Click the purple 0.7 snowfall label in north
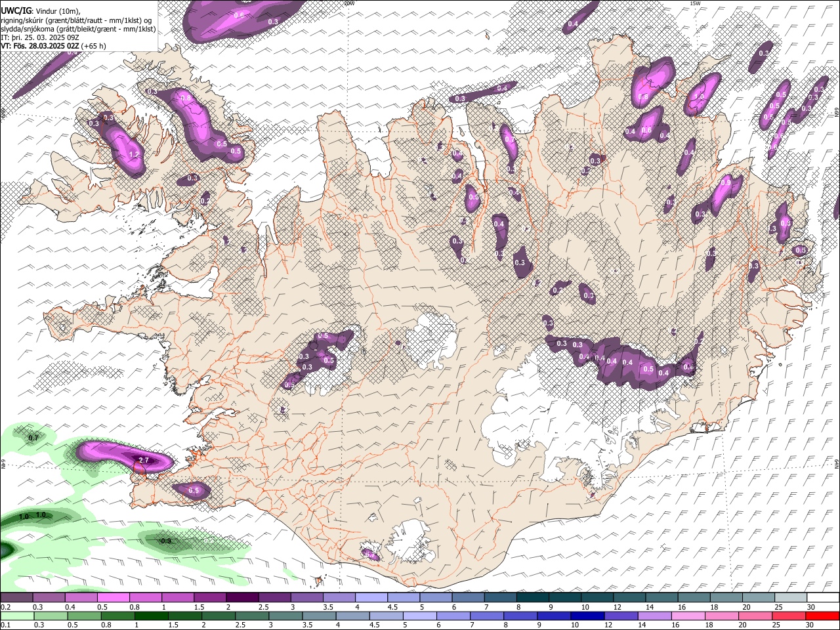The width and height of the screenshot is (840, 630). [x=509, y=140]
